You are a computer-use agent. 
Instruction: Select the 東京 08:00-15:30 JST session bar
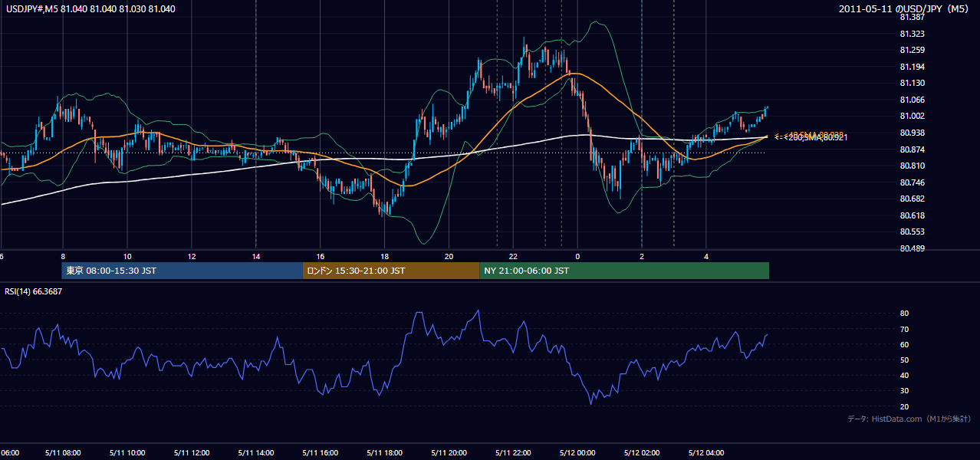[x=183, y=271]
